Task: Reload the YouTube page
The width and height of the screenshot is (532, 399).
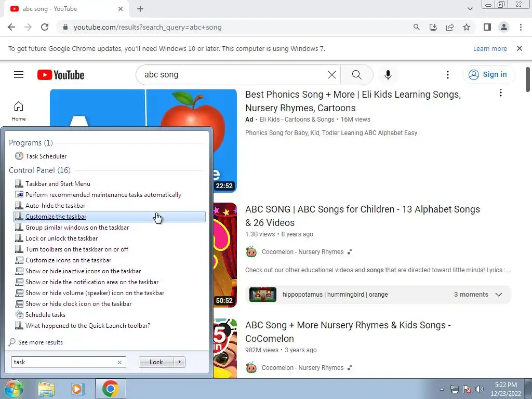Action: [45, 27]
